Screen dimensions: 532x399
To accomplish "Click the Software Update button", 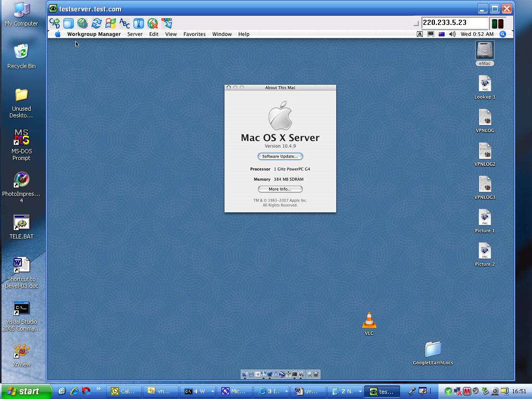I will [280, 156].
